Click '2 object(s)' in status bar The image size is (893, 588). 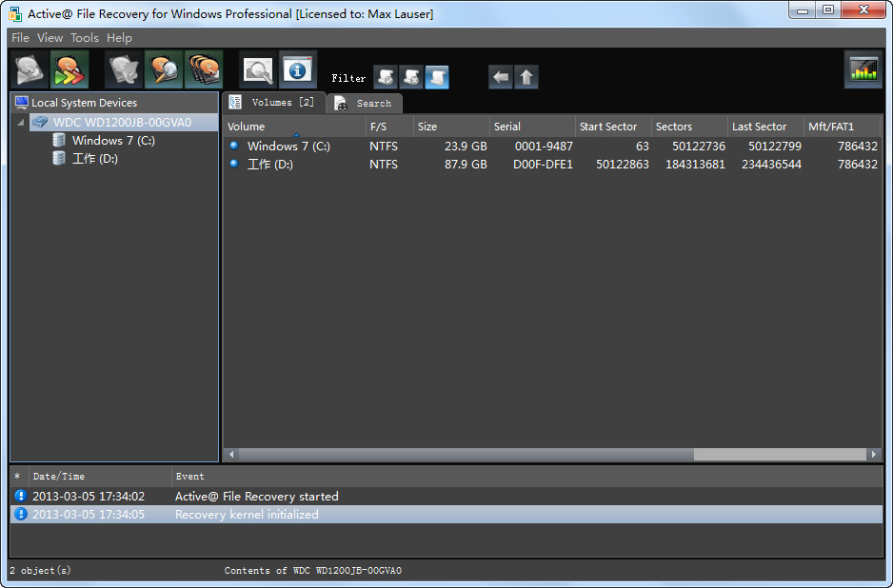[40, 570]
